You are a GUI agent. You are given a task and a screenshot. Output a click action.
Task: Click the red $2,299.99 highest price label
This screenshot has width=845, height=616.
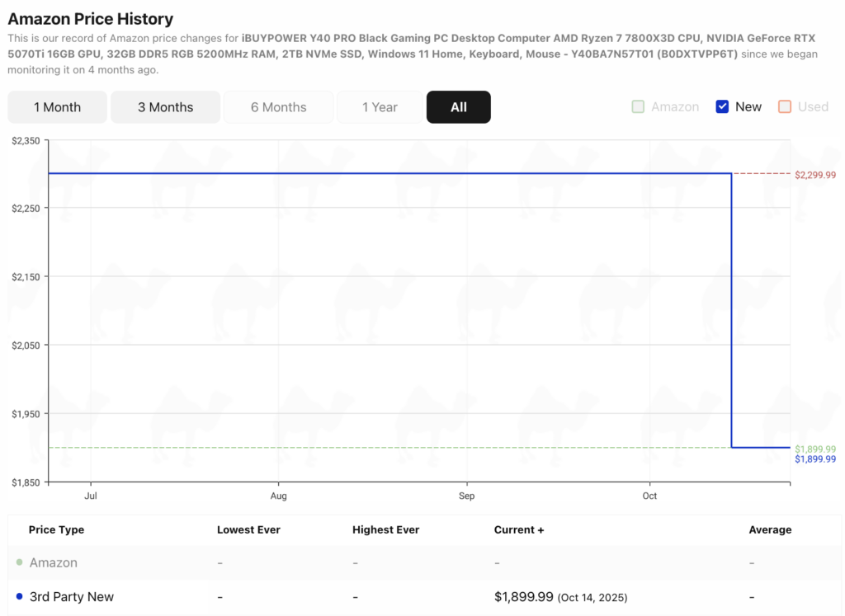815,175
